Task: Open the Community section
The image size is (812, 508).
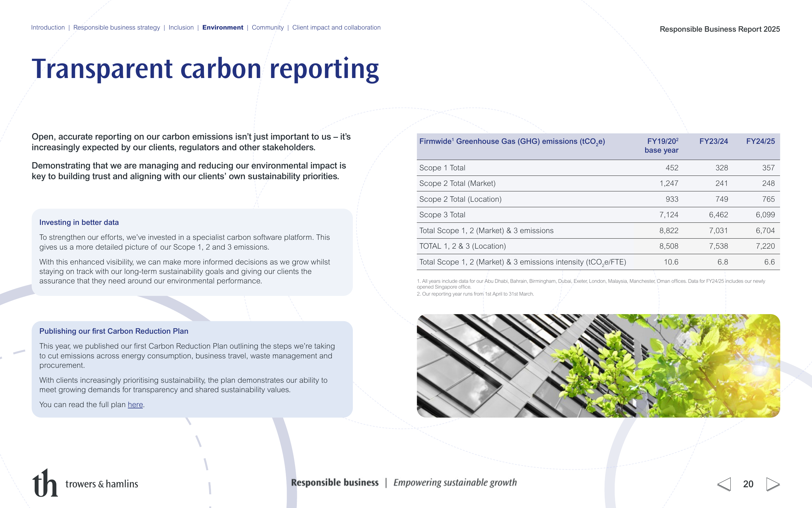Action: [268, 27]
